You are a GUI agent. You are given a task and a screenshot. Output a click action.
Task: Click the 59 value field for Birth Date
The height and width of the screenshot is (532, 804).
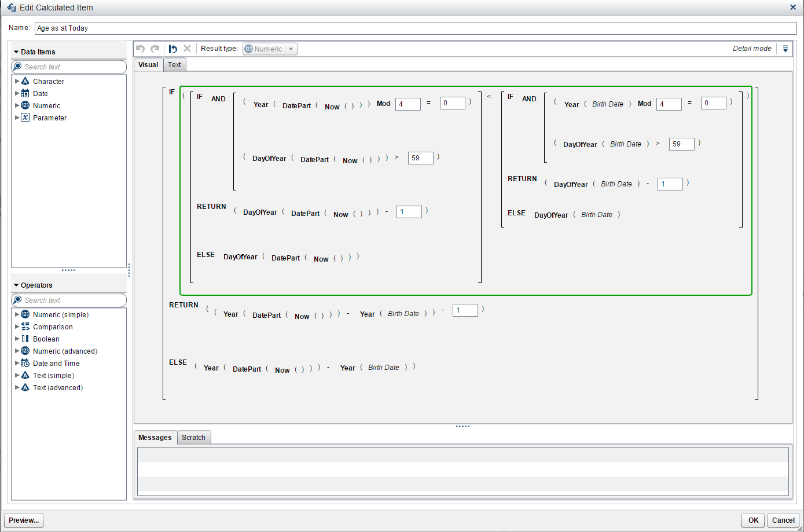point(681,144)
